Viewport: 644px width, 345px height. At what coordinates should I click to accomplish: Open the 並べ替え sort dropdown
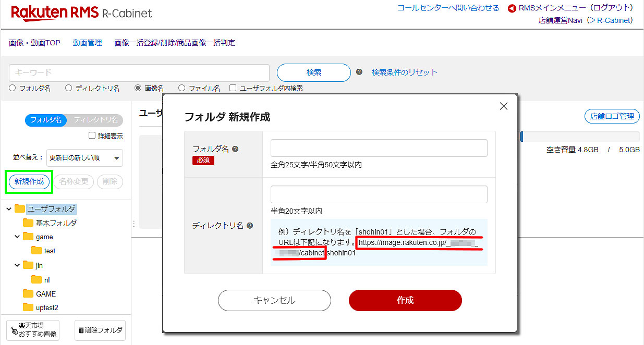coord(84,157)
